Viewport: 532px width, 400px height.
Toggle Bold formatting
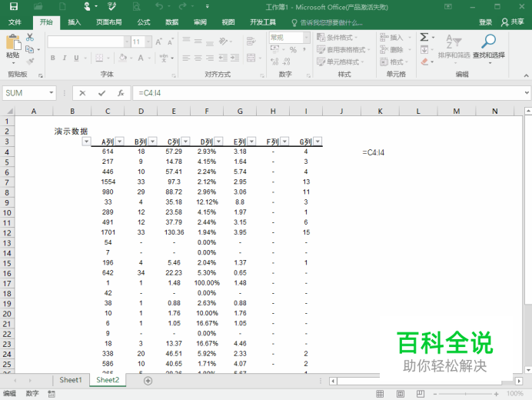coord(52,58)
